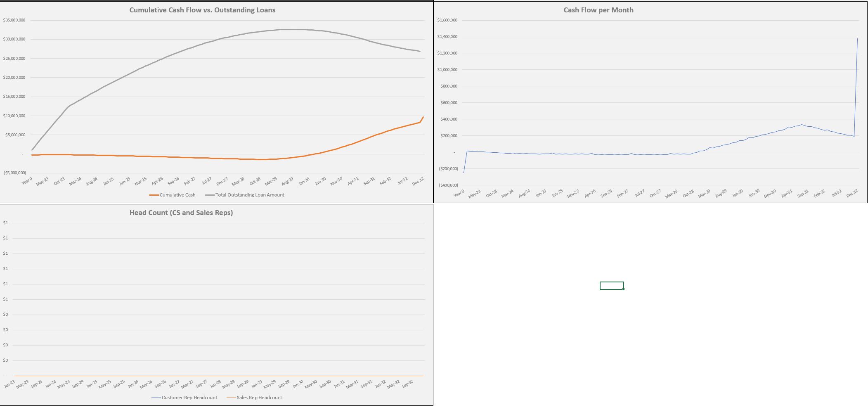Screen dimensions: 868x412
Task: Click the green-outlined selected worksheet cell
Action: pyautogui.click(x=611, y=286)
